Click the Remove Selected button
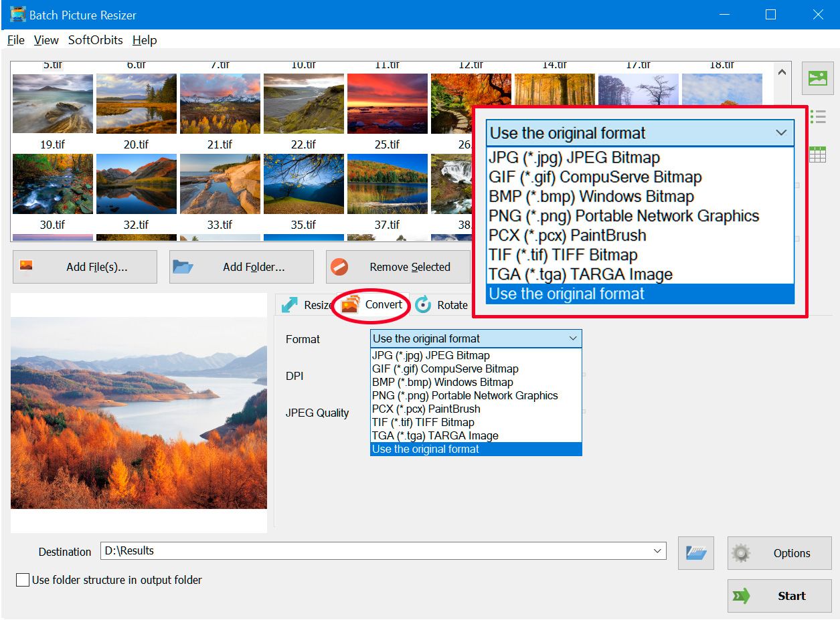 398,267
